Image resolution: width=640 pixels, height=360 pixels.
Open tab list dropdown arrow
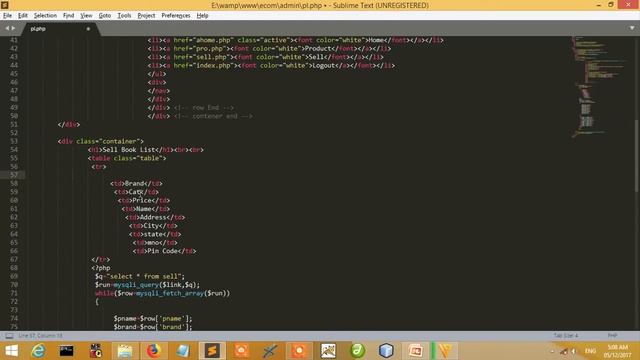[x=632, y=28]
